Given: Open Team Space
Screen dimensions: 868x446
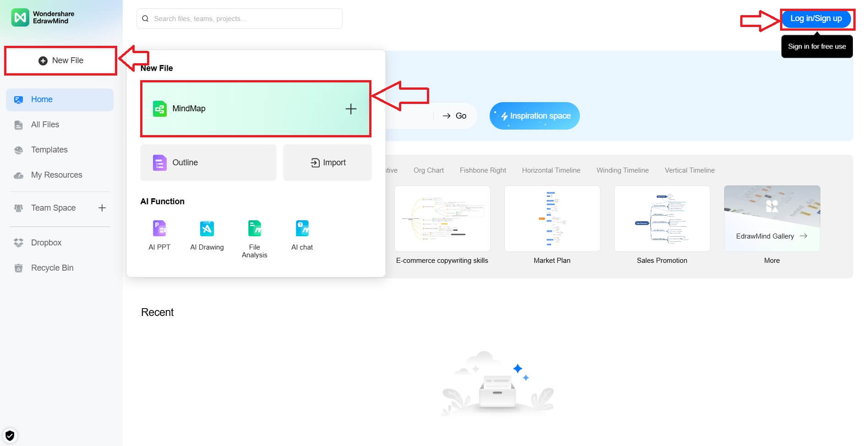Looking at the screenshot, I should (x=53, y=208).
